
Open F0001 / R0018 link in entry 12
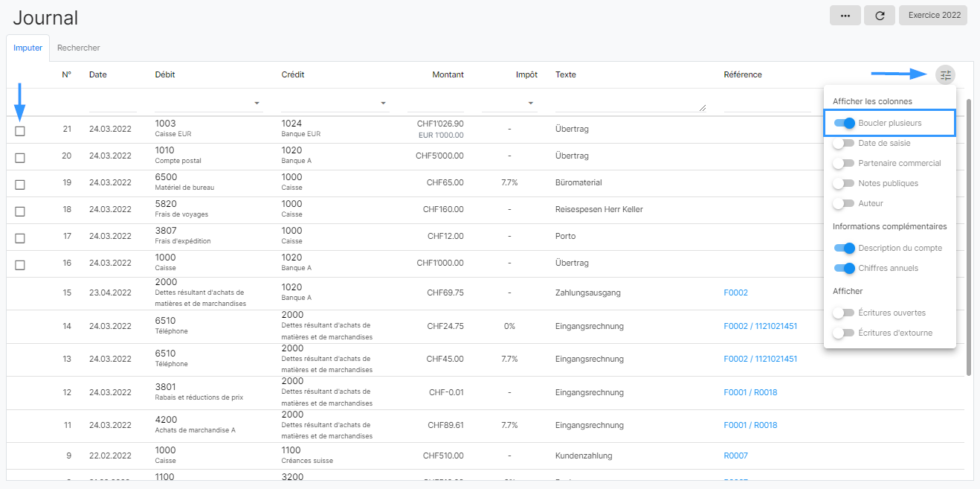pyautogui.click(x=750, y=392)
